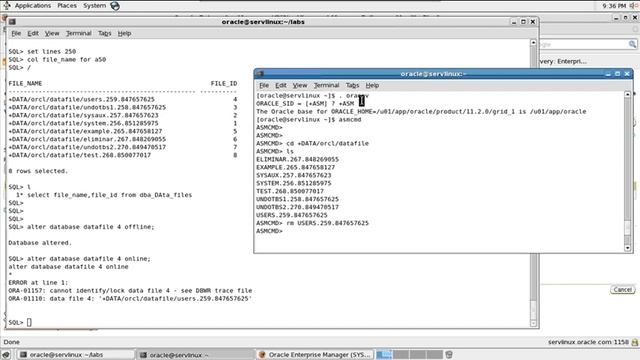Click scroll-up arrow in labs terminal scrollbar
Screen dimensions: 640x360
coord(533,42)
